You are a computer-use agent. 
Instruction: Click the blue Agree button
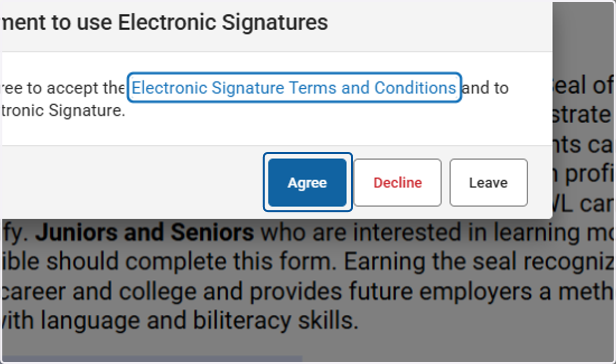tap(307, 182)
